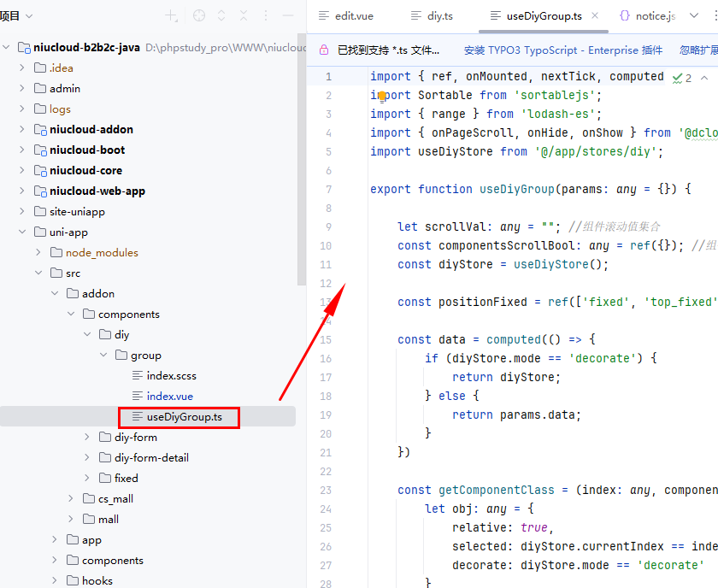Open the project panel options menu (three dots)

click(x=267, y=15)
